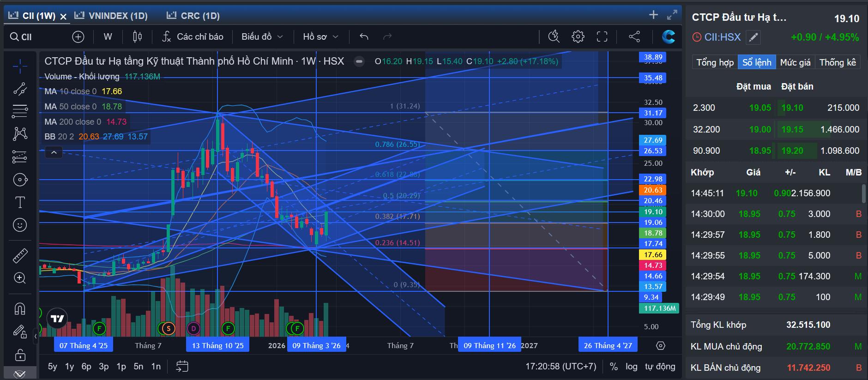Toggle percent price scale
The width and height of the screenshot is (868, 380).
614,367
